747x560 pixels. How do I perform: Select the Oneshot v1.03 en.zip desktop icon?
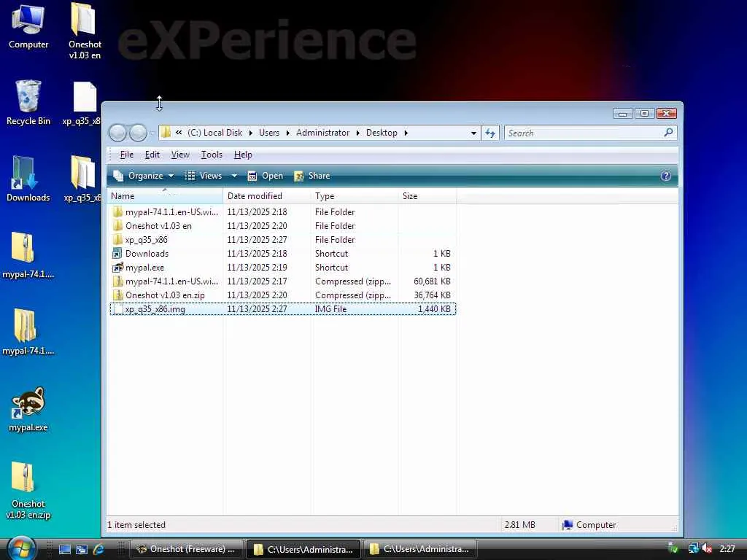[x=28, y=491]
